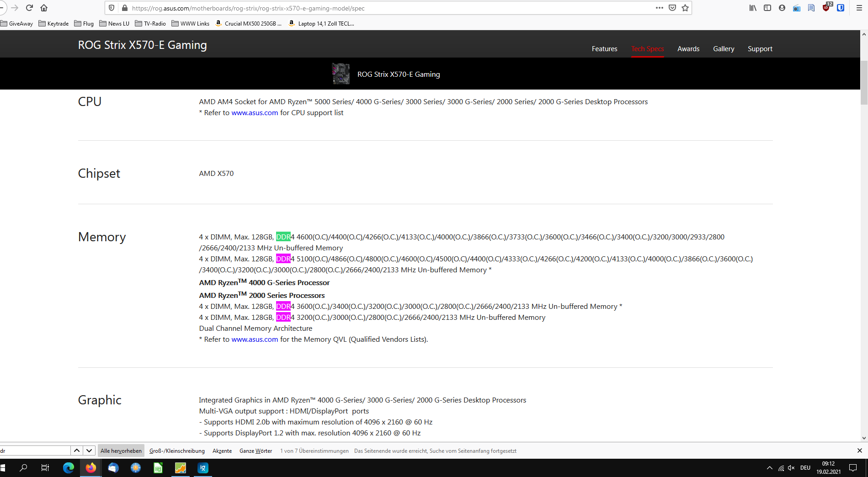Switch to the Features tab
The image size is (868, 477).
[604, 49]
